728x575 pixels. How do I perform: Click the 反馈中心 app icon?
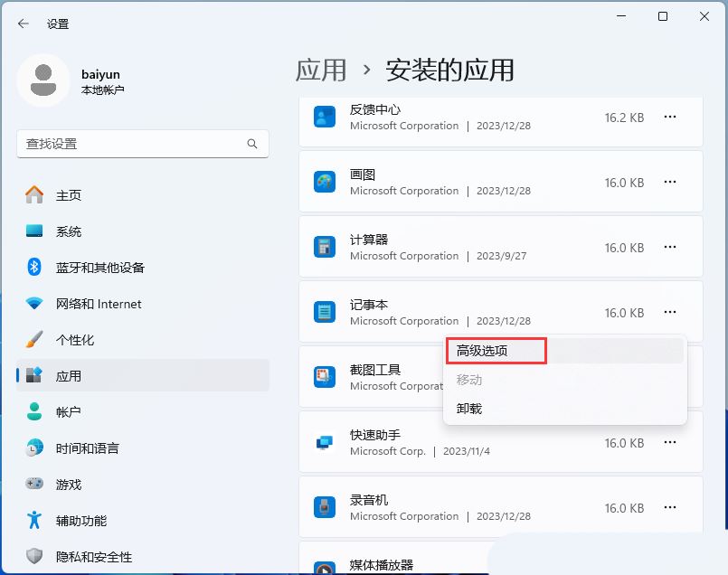coord(324,117)
